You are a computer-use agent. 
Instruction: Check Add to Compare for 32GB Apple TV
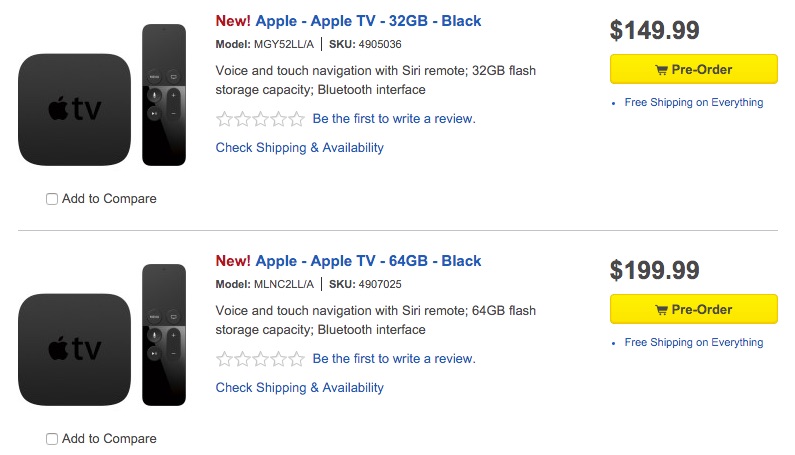pos(52,199)
